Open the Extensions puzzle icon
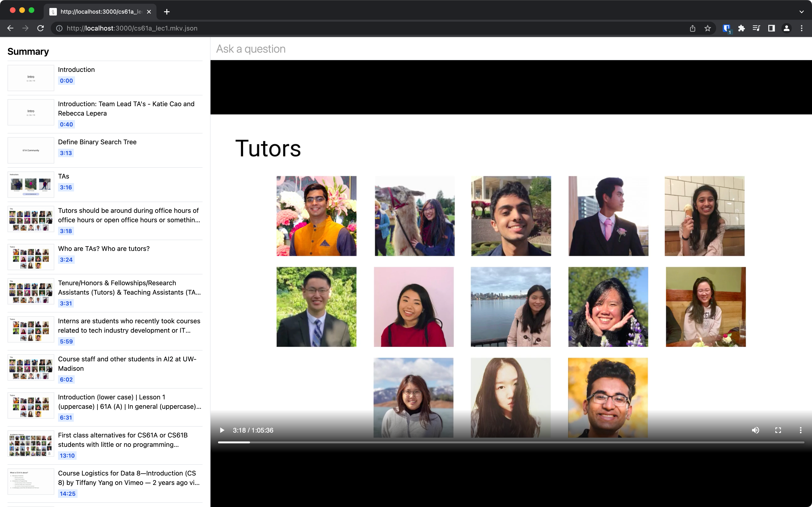Screen dimensions: 812x507 point(742,28)
